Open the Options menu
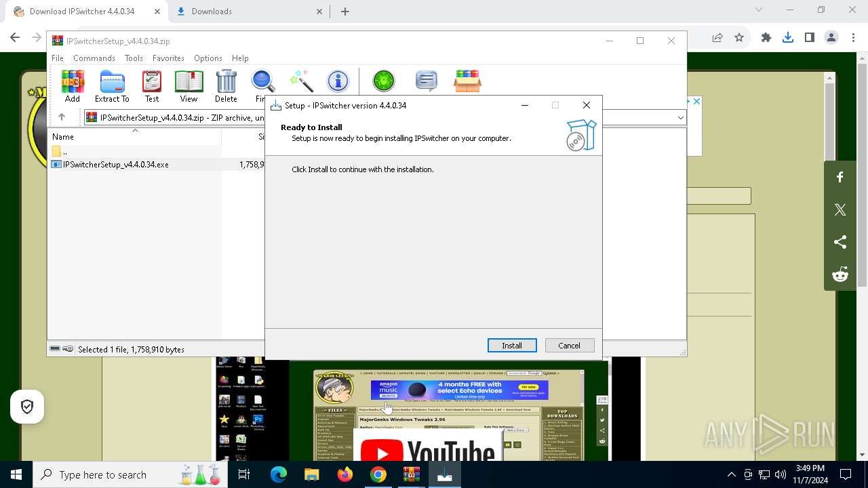The image size is (868, 488). [x=208, y=58]
